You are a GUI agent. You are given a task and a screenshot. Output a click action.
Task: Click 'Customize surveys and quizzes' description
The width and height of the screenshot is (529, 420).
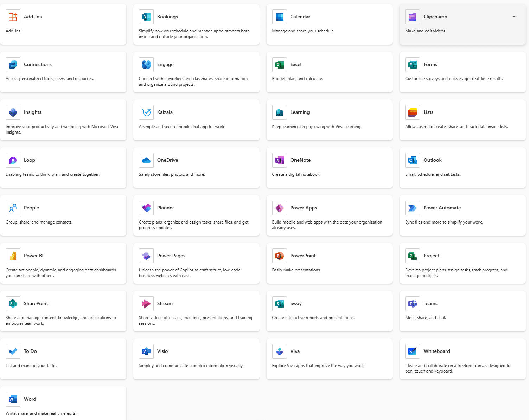[x=454, y=79]
